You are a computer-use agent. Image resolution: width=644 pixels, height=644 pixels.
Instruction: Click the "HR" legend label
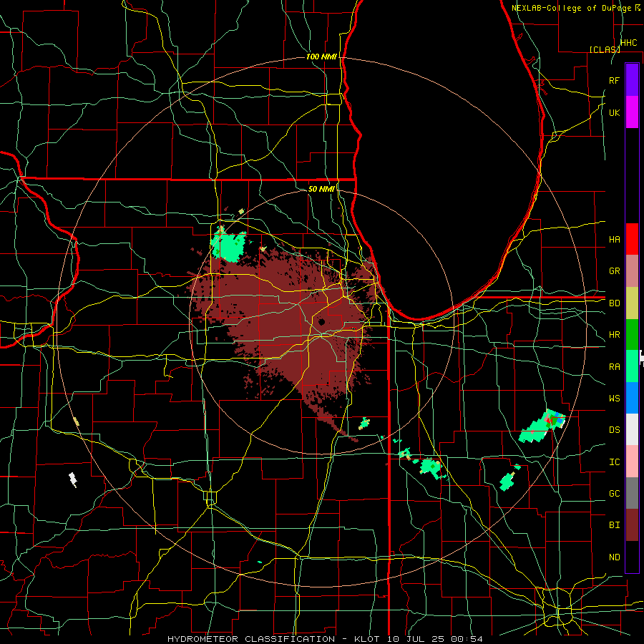[x=614, y=335]
